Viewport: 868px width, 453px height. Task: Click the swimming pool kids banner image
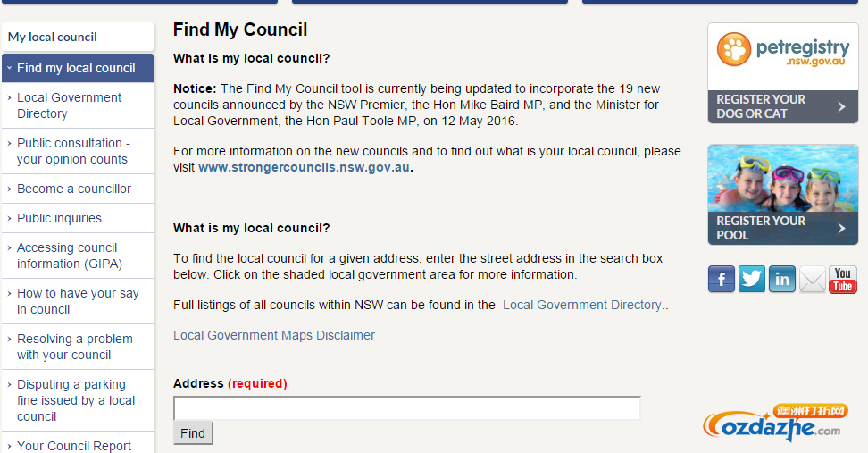tap(782, 179)
